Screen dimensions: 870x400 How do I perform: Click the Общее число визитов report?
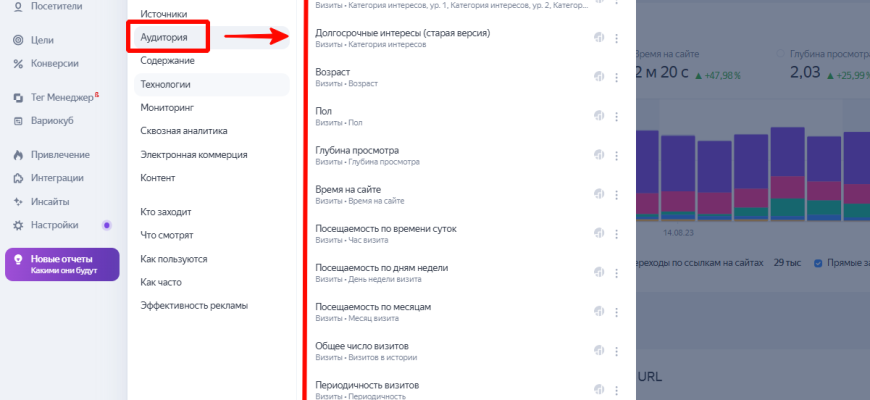tap(361, 346)
